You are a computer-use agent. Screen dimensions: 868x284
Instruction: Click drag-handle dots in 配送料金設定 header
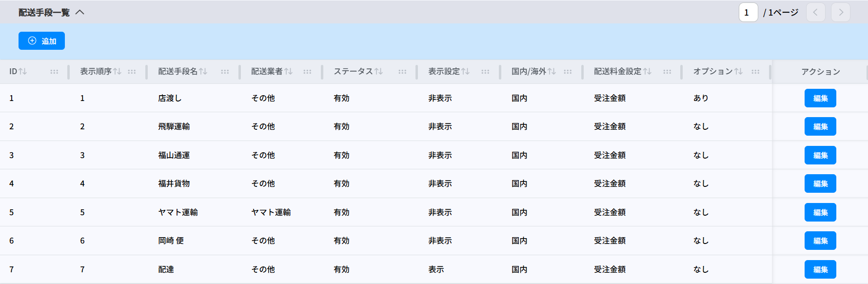point(667,72)
